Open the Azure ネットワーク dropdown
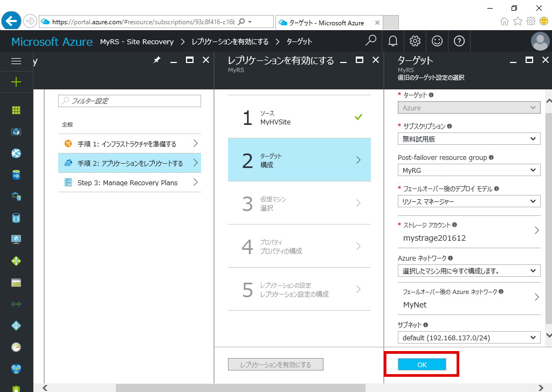 pyautogui.click(x=469, y=271)
